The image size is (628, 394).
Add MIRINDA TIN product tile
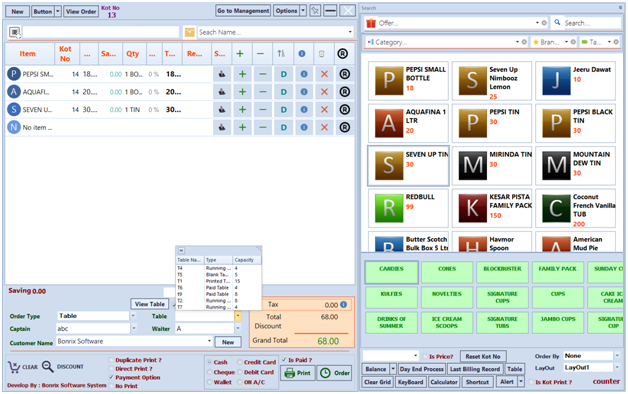492,165
